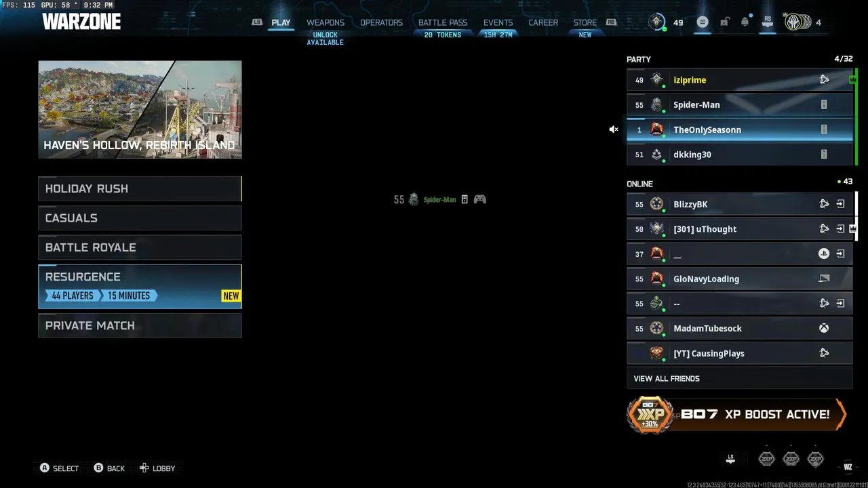Click Battle.net icon on BlizzyBK row
Screen dimensions: 868x488
(x=824, y=204)
